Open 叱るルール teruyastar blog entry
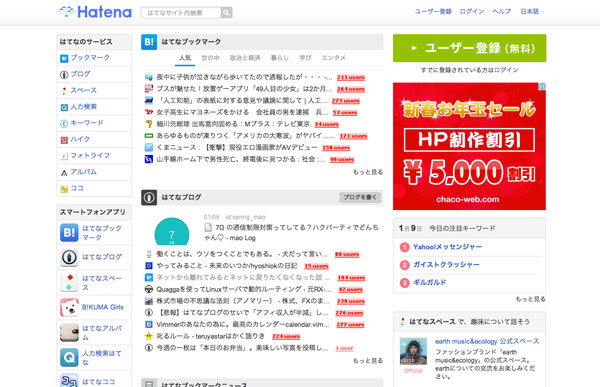 point(210,336)
